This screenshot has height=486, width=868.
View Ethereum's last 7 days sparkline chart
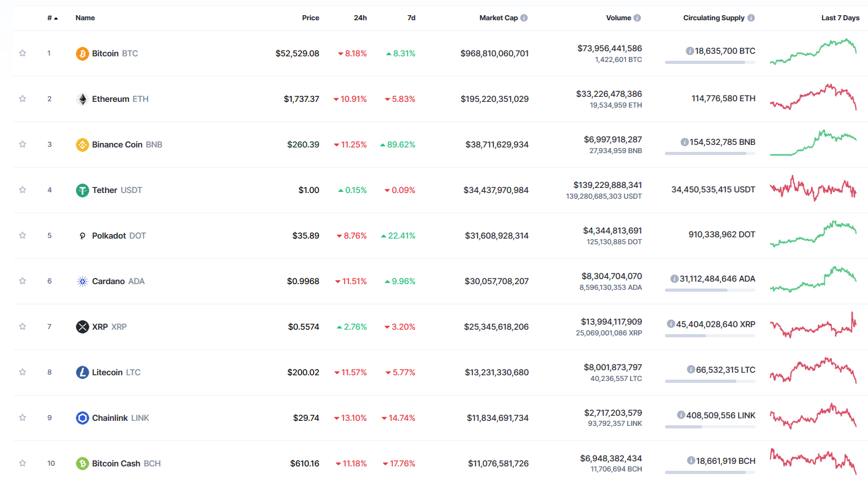click(813, 97)
